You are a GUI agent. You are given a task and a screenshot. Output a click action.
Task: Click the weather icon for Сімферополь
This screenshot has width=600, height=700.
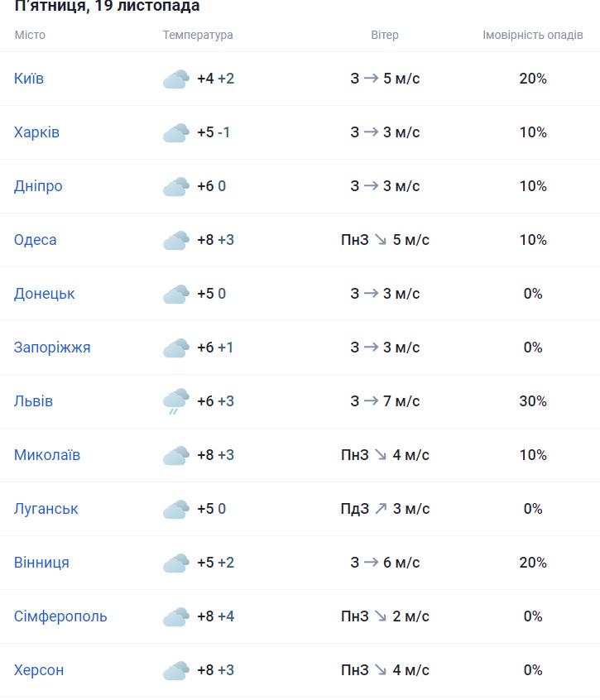(x=175, y=617)
